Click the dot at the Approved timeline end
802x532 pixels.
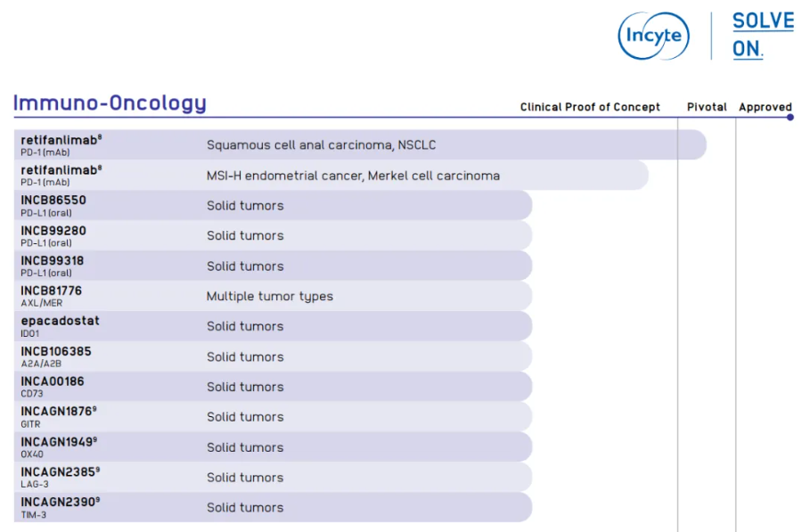[790, 117]
